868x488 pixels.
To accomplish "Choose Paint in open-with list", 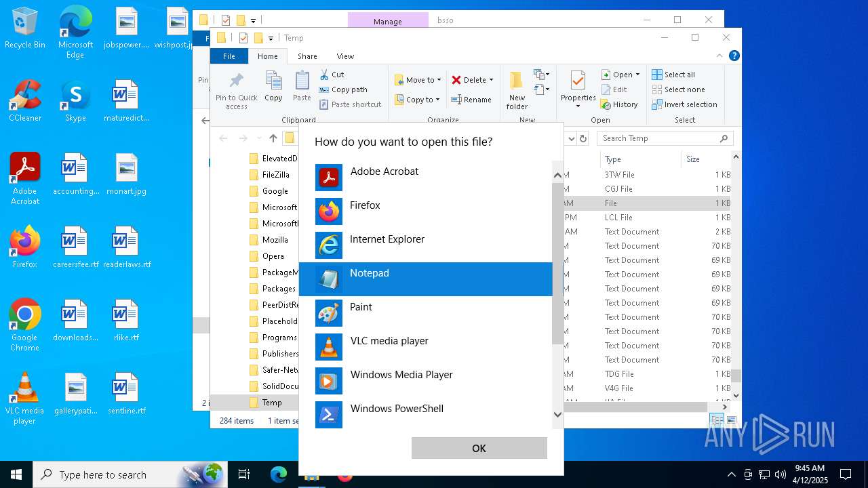I will 425,313.
